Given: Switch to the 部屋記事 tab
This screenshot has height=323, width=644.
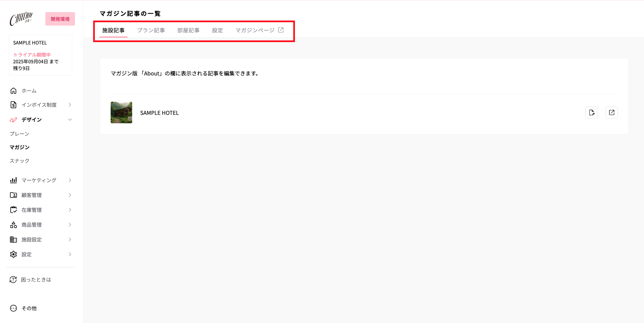Looking at the screenshot, I should pyautogui.click(x=188, y=30).
